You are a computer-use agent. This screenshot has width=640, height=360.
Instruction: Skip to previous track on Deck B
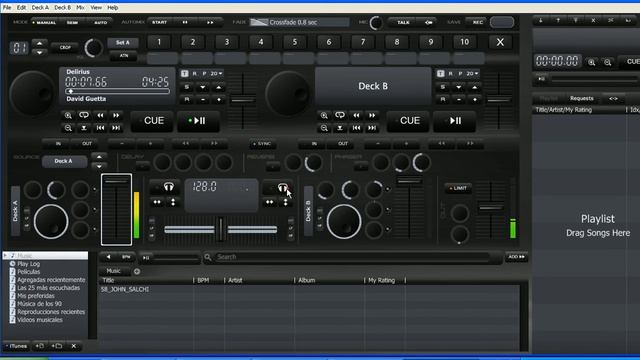356,128
